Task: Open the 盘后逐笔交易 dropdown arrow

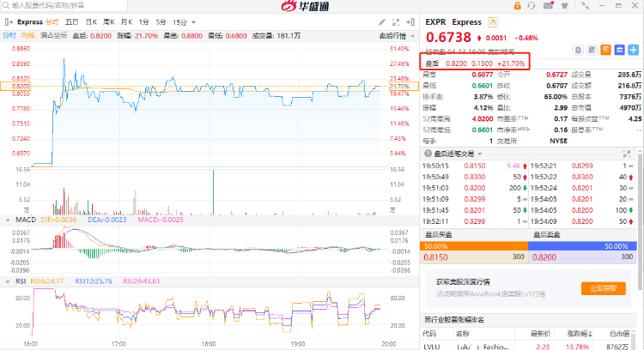Action: (x=480, y=154)
